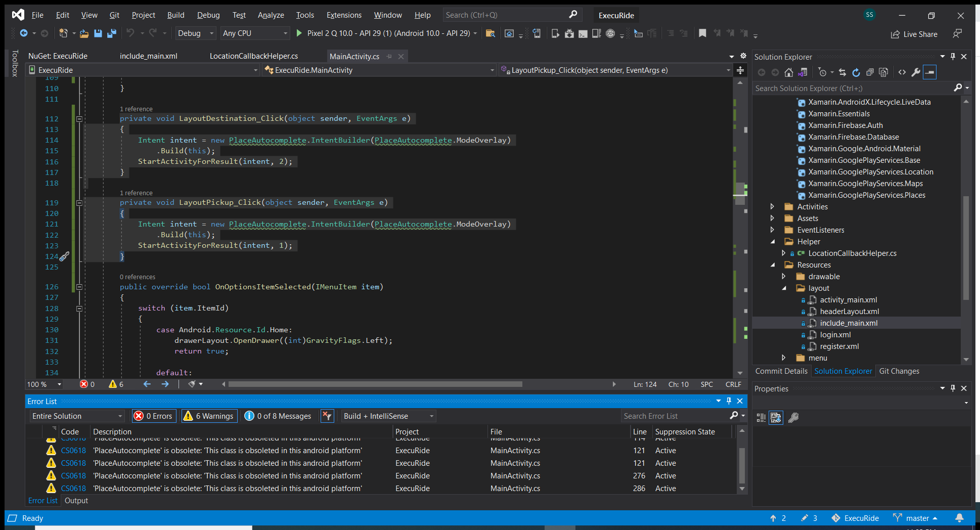980x530 pixels.
Task: Open the Commit Details tab
Action: click(x=781, y=371)
